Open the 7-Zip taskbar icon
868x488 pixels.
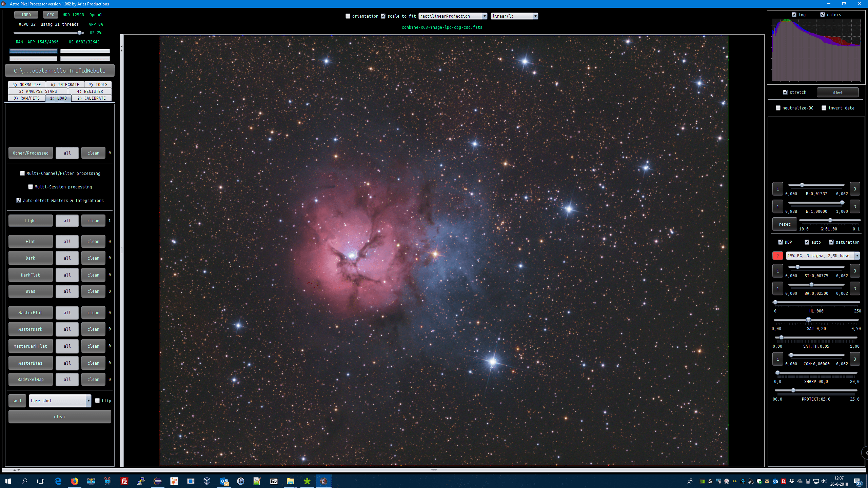(x=274, y=481)
